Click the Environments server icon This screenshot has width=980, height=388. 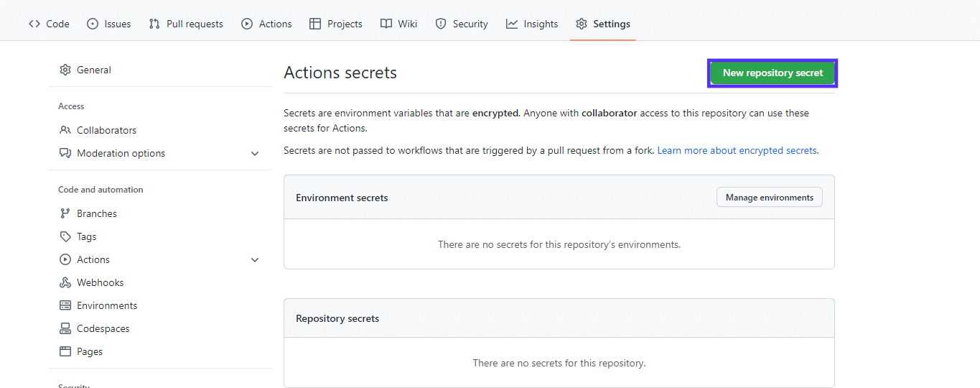point(65,305)
